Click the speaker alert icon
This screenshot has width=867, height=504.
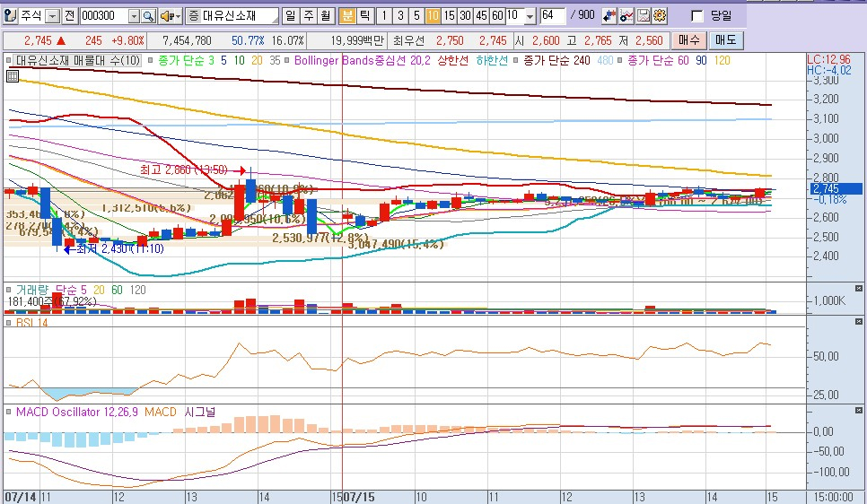tap(167, 16)
